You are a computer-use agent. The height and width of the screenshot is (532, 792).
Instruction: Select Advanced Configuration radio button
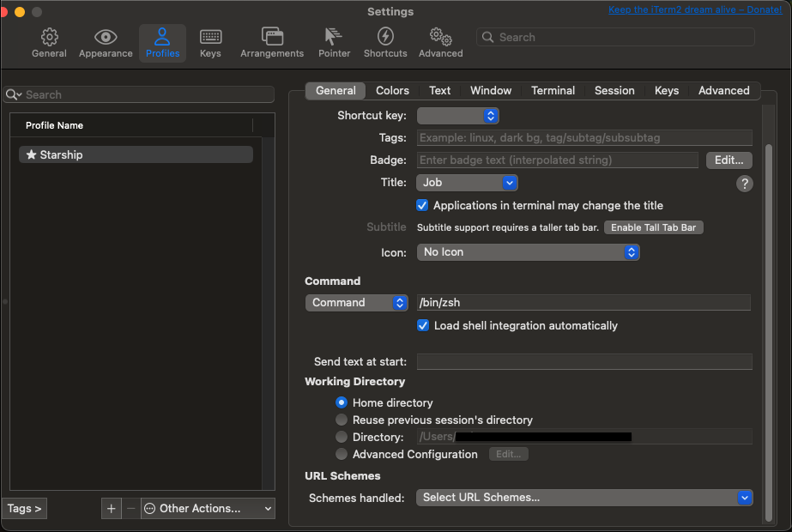click(x=342, y=454)
